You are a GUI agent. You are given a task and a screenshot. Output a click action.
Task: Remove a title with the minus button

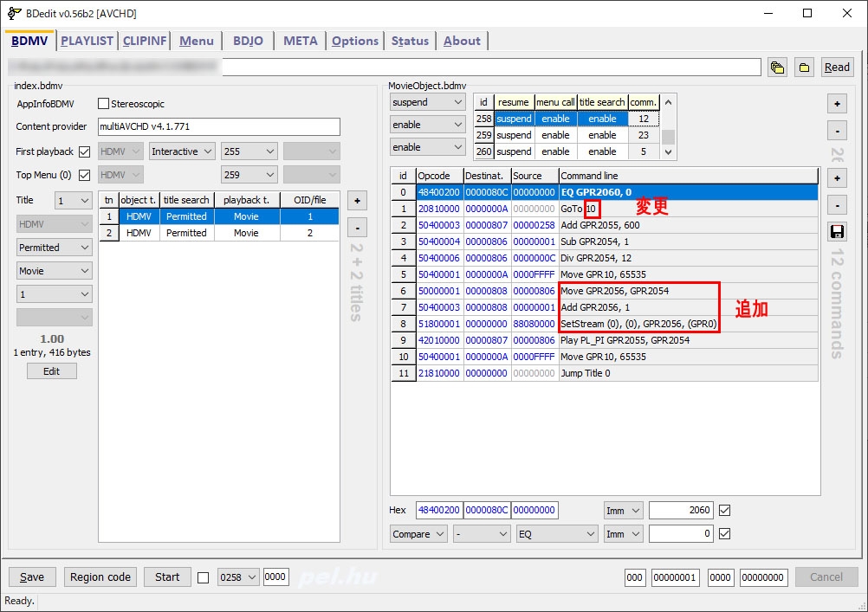point(357,227)
